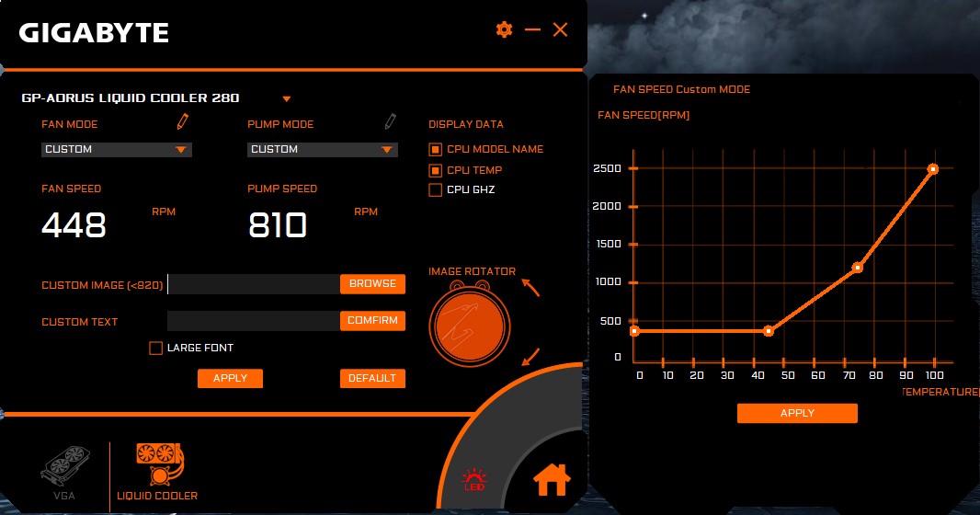Go to the home screen

pyautogui.click(x=552, y=480)
